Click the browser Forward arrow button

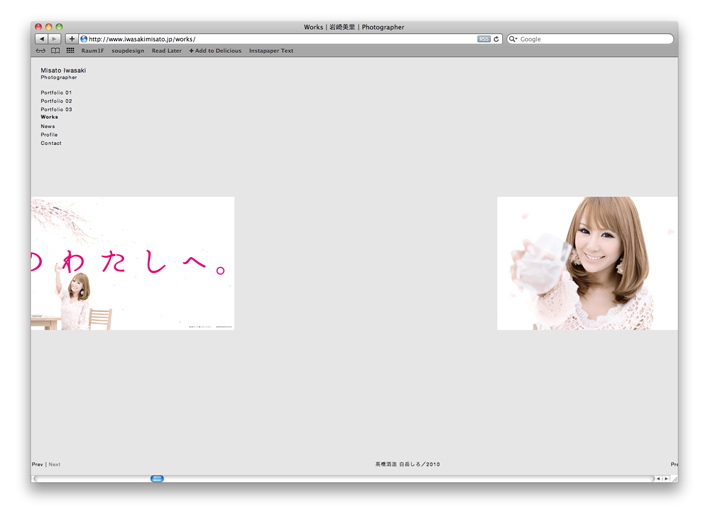pyautogui.click(x=54, y=39)
